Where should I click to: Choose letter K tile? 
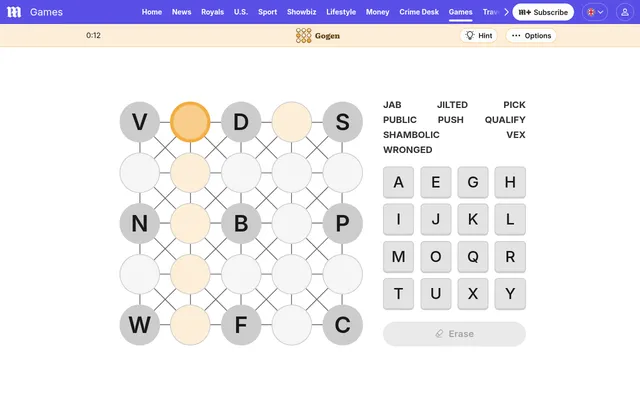coord(473,219)
